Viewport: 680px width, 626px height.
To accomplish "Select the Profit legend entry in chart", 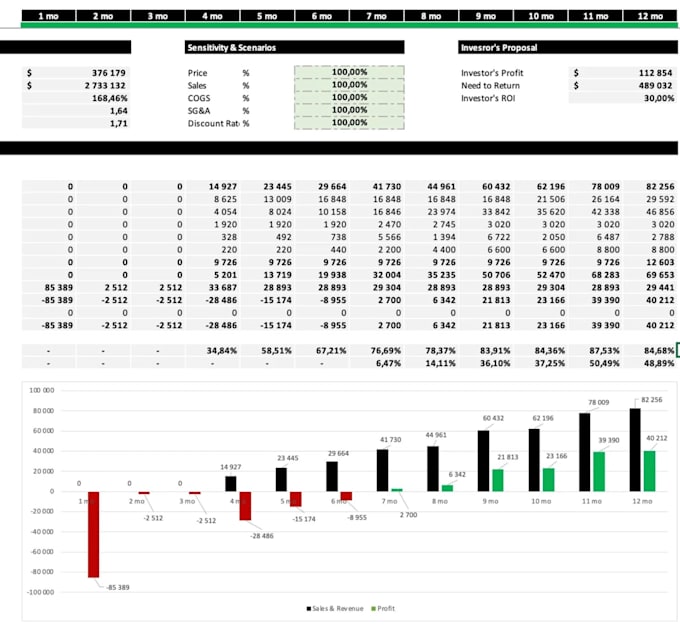I will (x=383, y=608).
